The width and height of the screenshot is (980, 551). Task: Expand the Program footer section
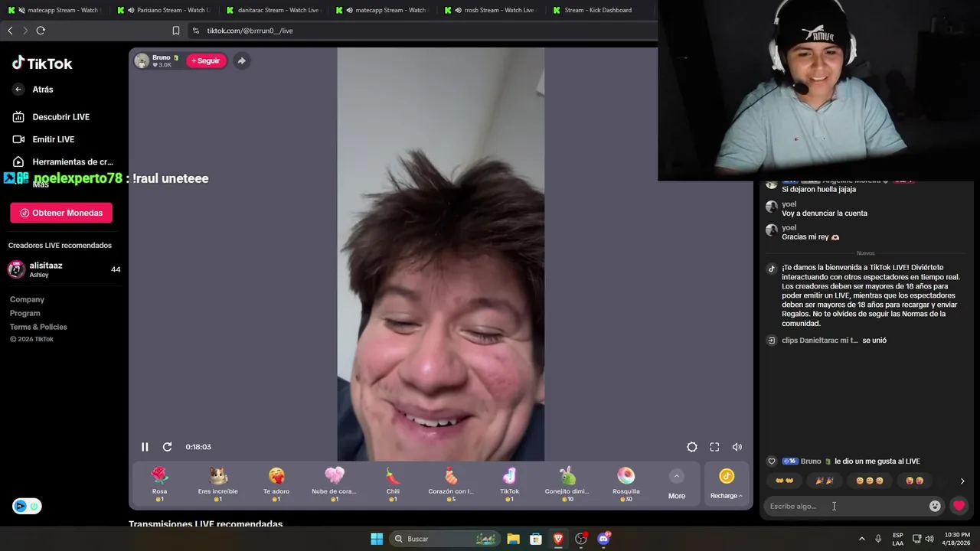[24, 313]
